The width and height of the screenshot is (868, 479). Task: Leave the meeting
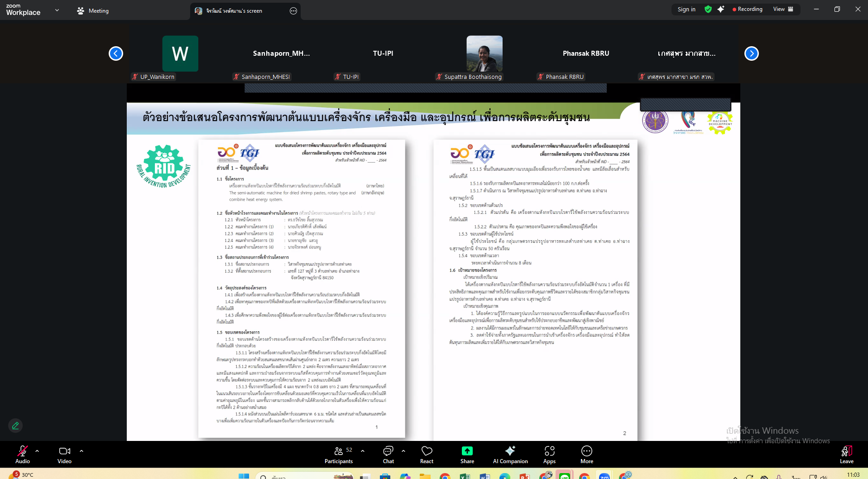click(846, 455)
